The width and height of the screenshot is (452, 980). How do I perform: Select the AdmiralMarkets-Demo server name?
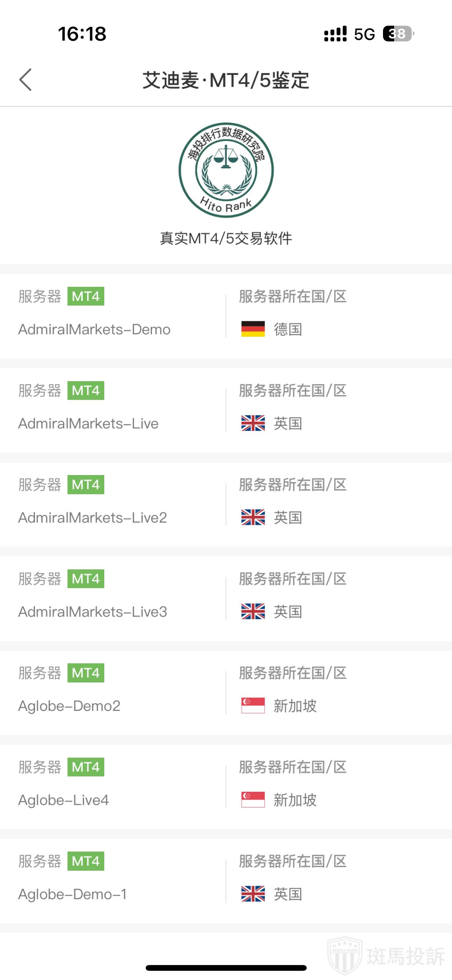[94, 329]
